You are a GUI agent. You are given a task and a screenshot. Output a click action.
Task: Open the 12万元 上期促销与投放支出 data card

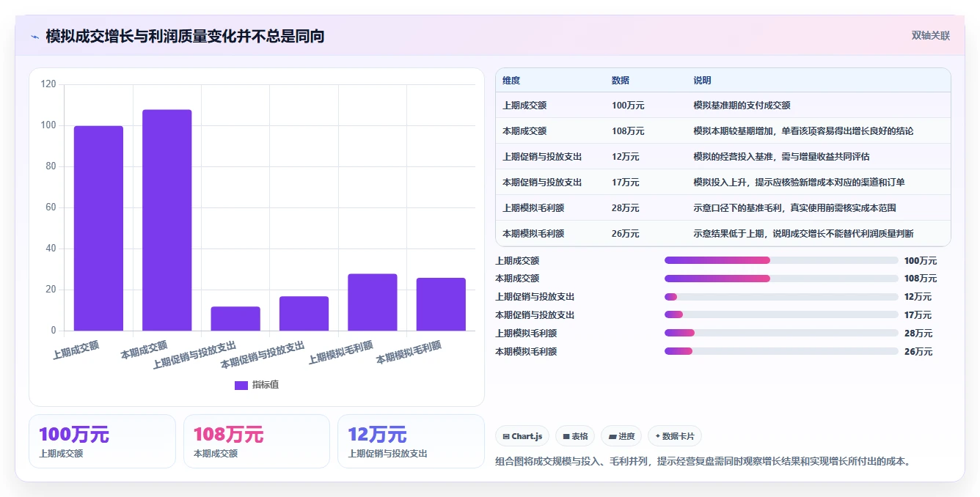411,441
